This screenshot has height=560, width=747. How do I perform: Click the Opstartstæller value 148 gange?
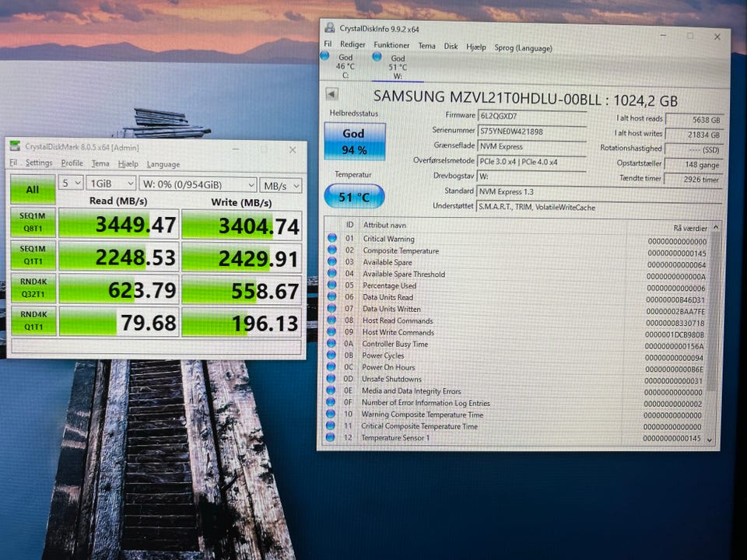[x=693, y=164]
